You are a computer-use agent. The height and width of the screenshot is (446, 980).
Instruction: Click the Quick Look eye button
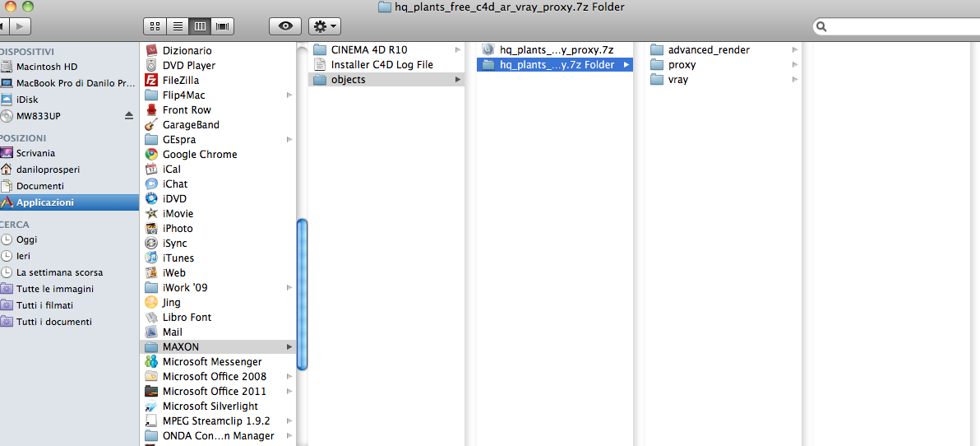[286, 26]
